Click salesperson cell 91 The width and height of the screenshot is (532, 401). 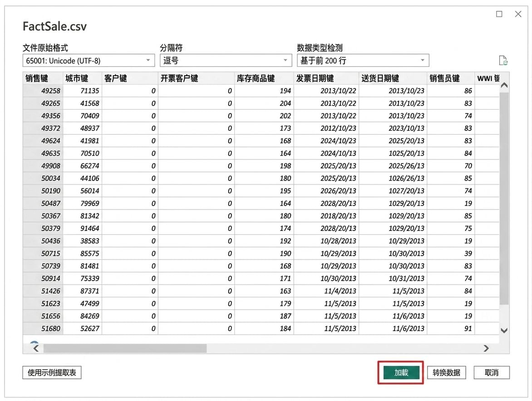tap(451, 328)
